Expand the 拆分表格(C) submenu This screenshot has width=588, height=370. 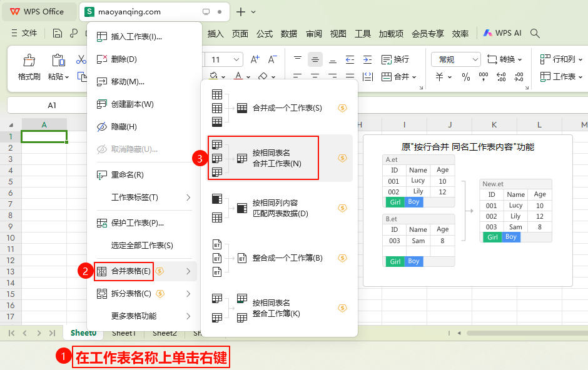click(x=144, y=293)
